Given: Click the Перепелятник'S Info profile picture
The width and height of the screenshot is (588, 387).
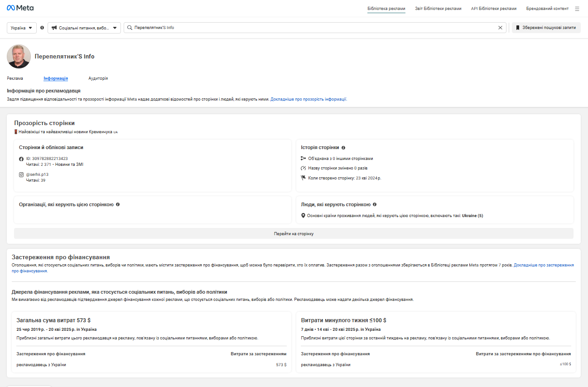Looking at the screenshot, I should pyautogui.click(x=19, y=57).
